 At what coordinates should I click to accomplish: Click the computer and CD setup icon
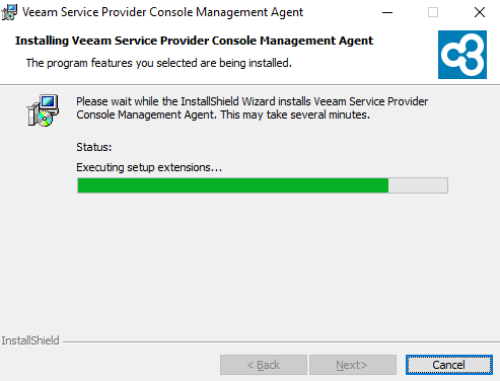43,110
